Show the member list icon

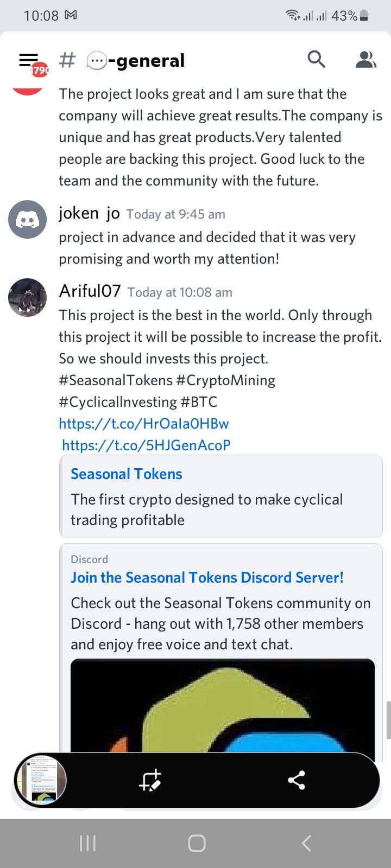coord(366,59)
